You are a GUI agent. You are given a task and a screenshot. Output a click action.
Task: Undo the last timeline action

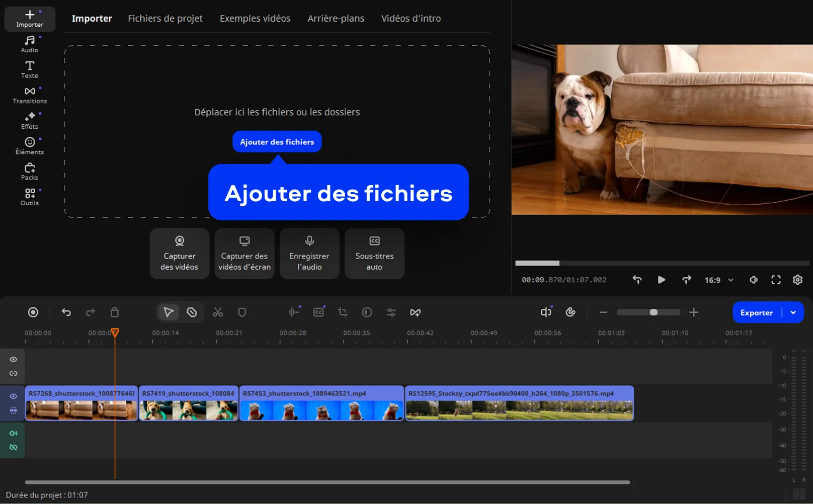[66, 312]
